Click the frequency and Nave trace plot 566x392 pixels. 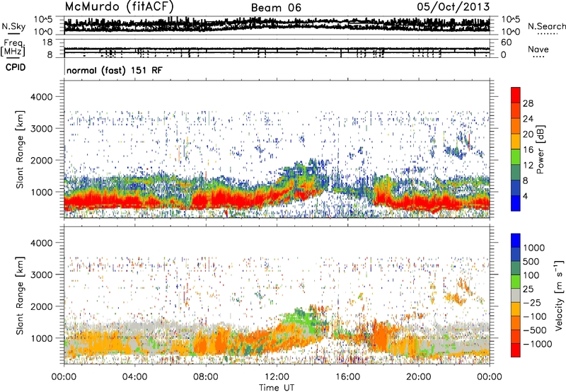coord(277,48)
